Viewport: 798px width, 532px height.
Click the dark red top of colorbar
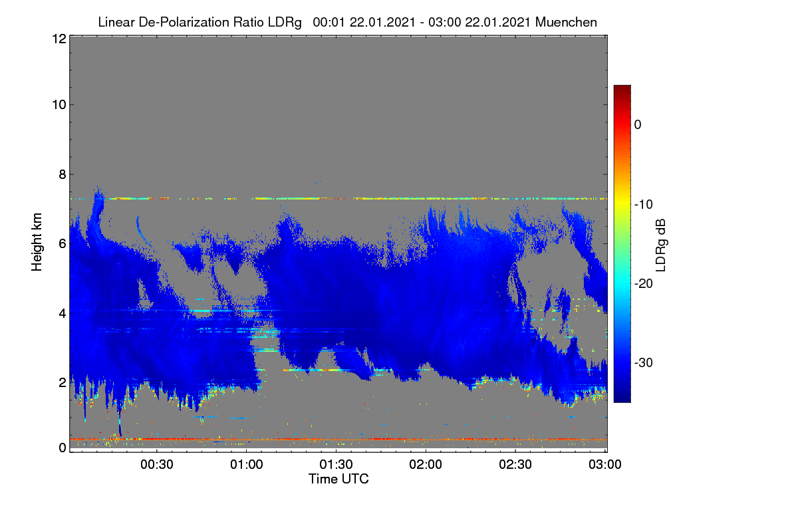(622, 88)
